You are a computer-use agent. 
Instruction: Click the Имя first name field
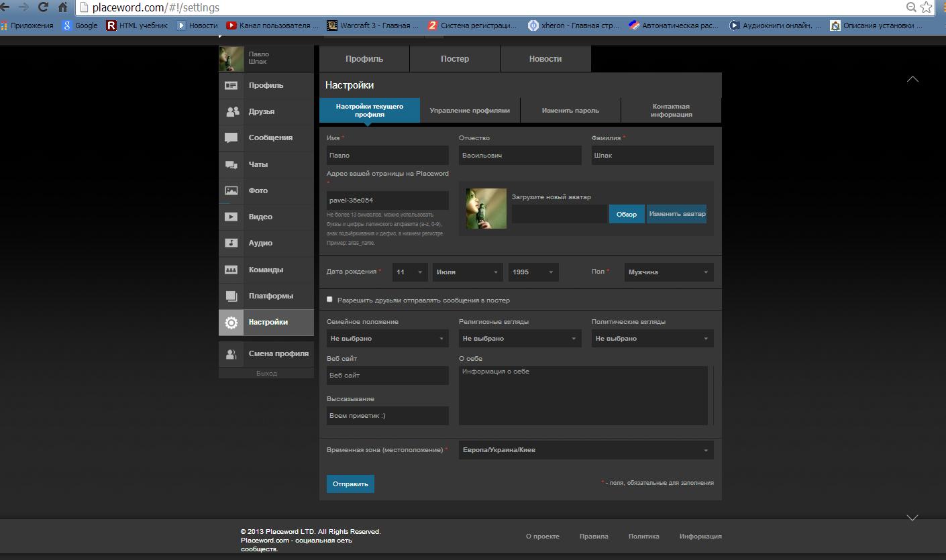(x=388, y=156)
